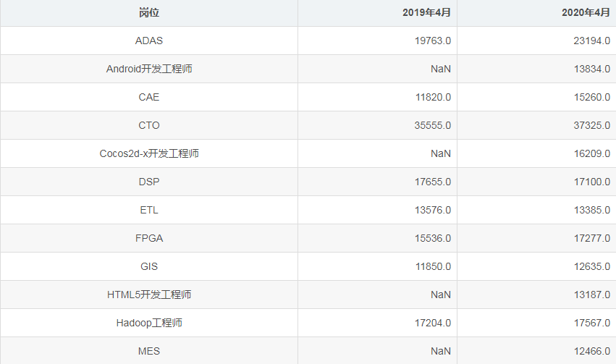Click the value 19763.0 for ADAS
This screenshot has height=364, width=616.
coord(433,41)
